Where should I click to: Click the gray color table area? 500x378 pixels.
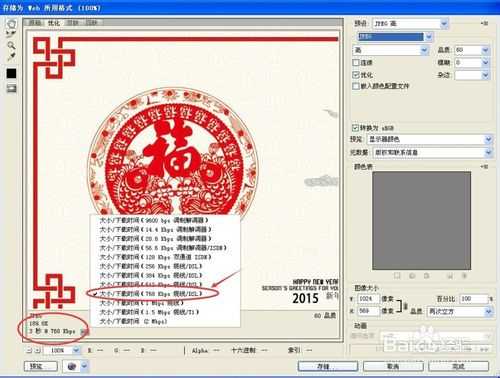[421, 220]
